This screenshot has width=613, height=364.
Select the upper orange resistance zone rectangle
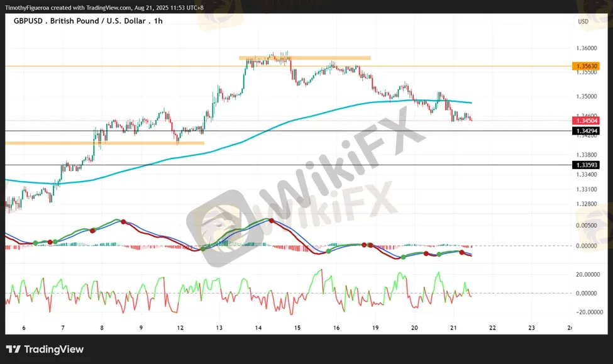[304, 58]
